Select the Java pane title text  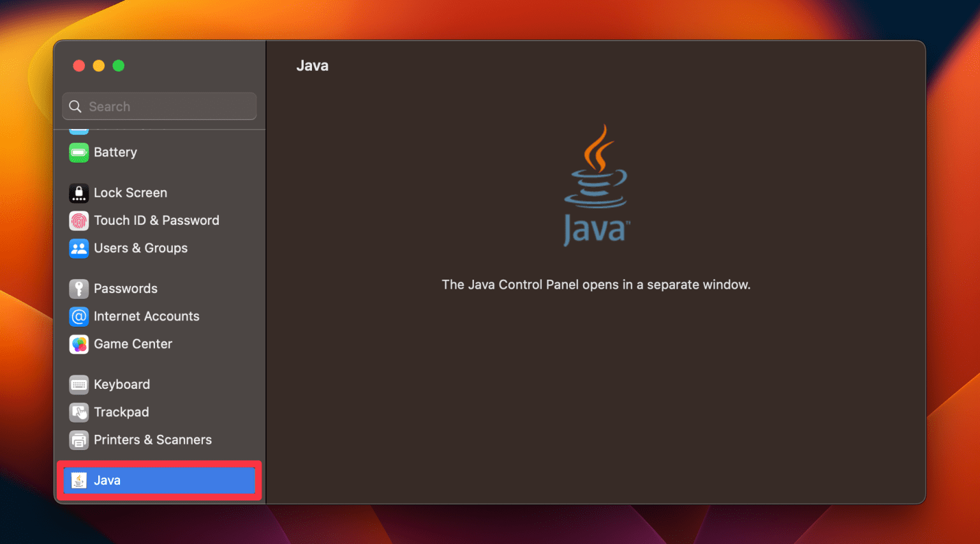tap(312, 65)
